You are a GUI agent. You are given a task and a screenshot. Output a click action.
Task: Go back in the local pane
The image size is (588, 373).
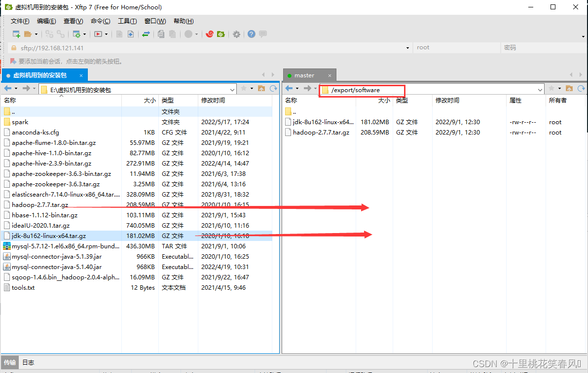[8, 88]
